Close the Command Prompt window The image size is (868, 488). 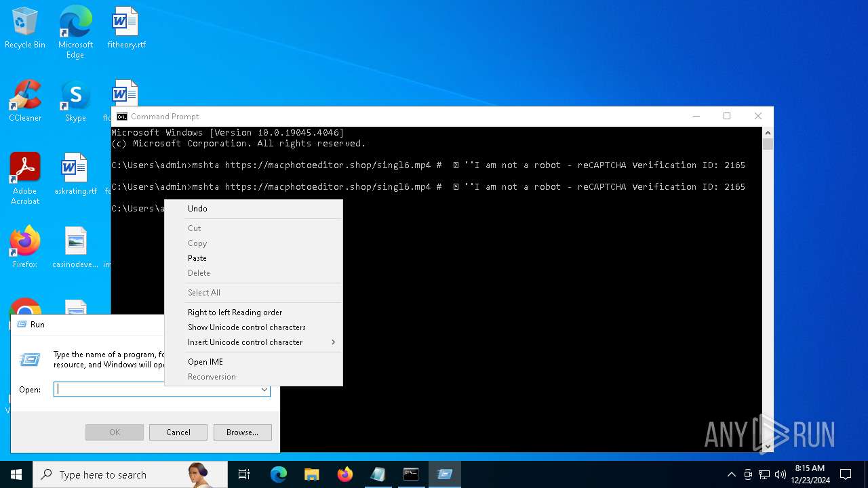click(758, 117)
